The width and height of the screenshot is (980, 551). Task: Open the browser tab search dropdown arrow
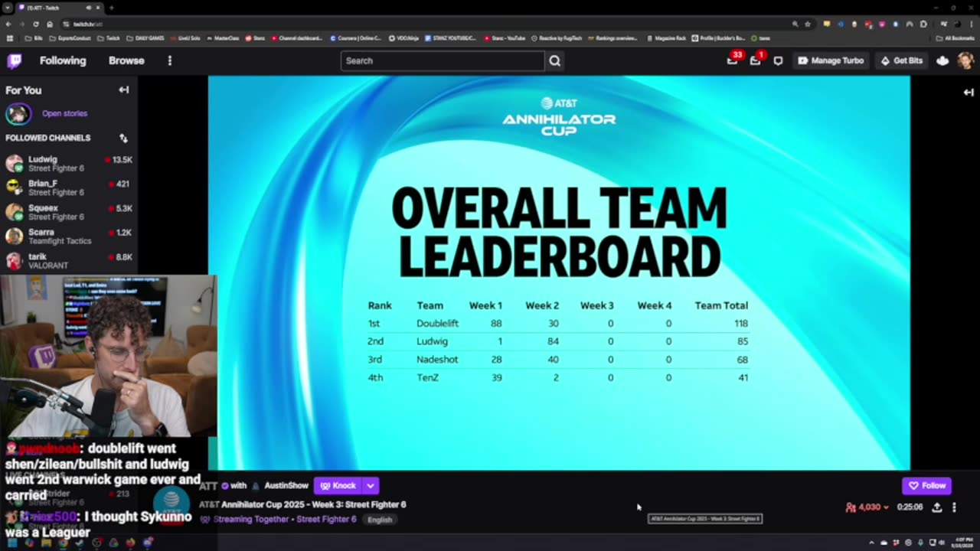point(6,8)
